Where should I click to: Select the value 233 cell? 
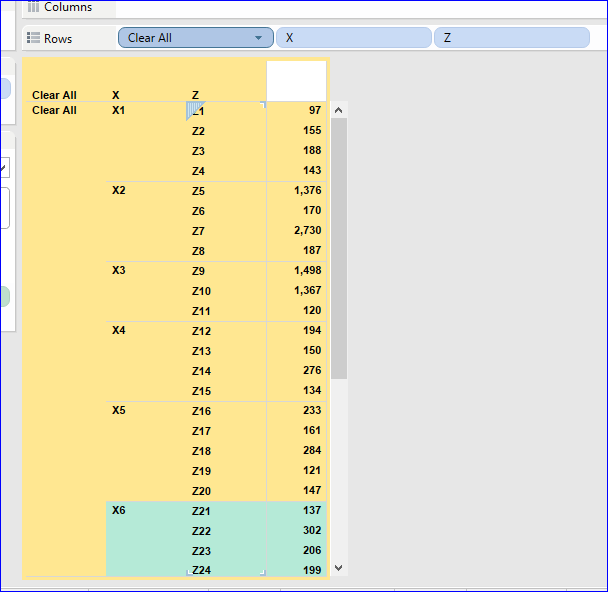coord(312,410)
